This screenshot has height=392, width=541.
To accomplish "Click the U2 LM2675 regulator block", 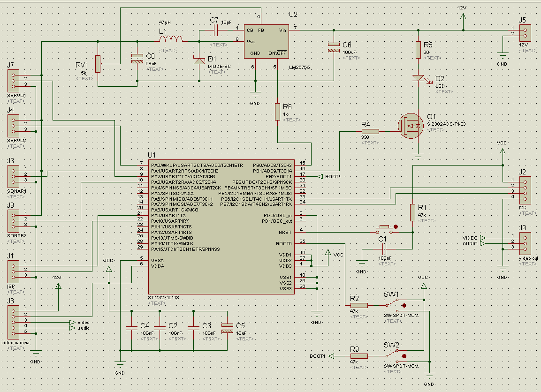I will (266, 41).
